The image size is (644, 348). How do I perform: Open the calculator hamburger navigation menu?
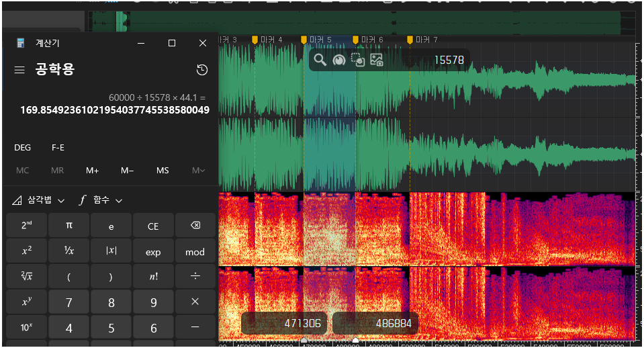pyautogui.click(x=19, y=70)
